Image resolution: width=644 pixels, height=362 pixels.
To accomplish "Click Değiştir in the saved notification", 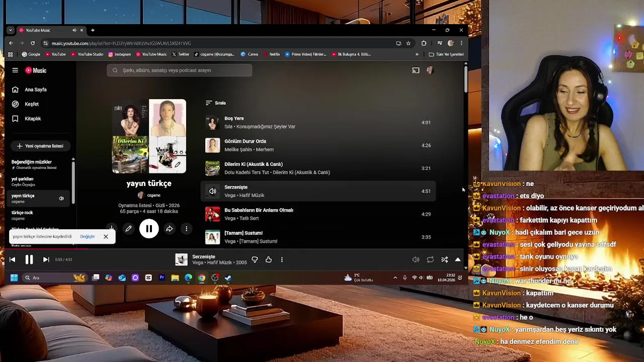I will click(x=88, y=236).
